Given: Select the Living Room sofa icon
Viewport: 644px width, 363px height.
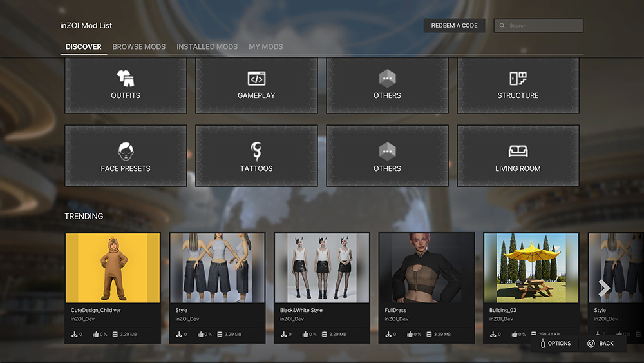Looking at the screenshot, I should (x=518, y=152).
